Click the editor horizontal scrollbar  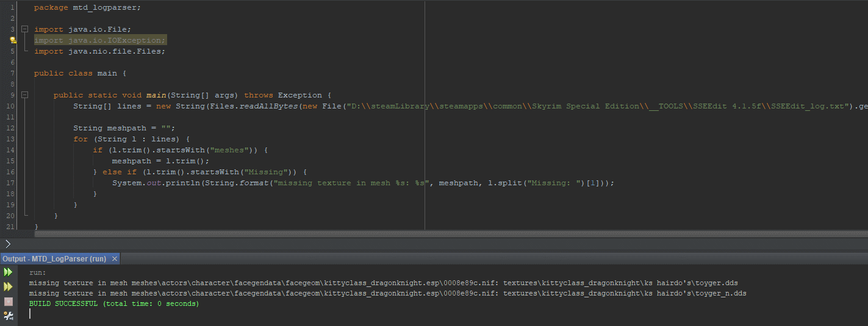(x=451, y=233)
